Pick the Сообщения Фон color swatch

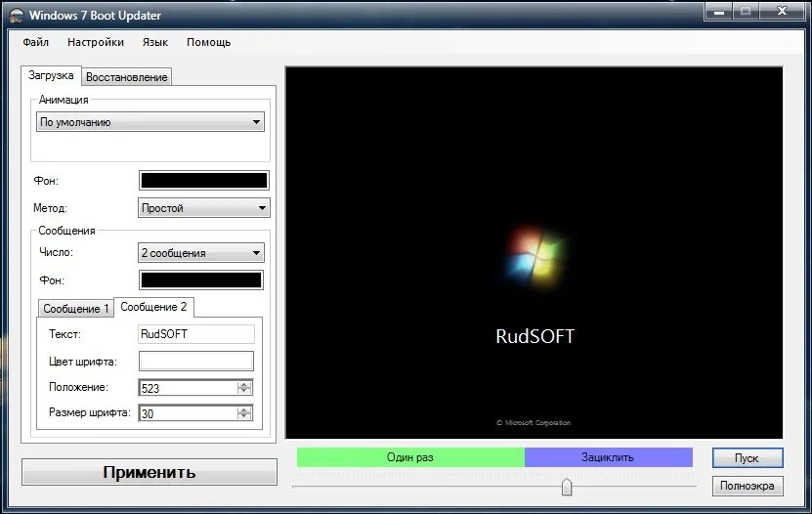click(x=201, y=280)
